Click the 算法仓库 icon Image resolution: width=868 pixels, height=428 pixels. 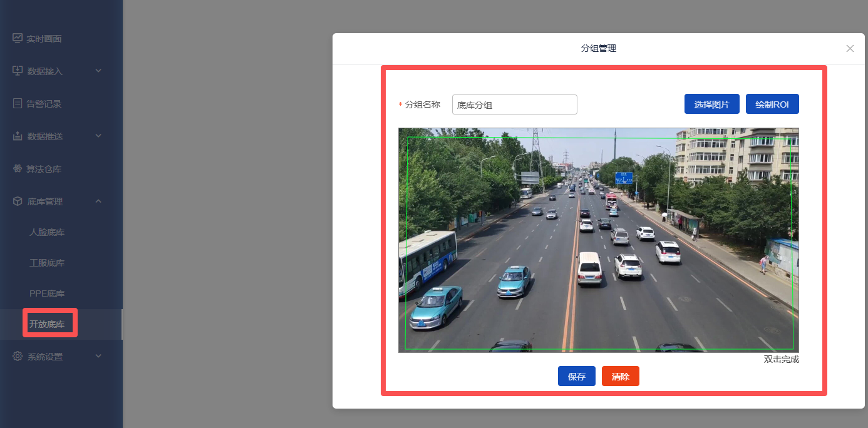[x=18, y=169]
